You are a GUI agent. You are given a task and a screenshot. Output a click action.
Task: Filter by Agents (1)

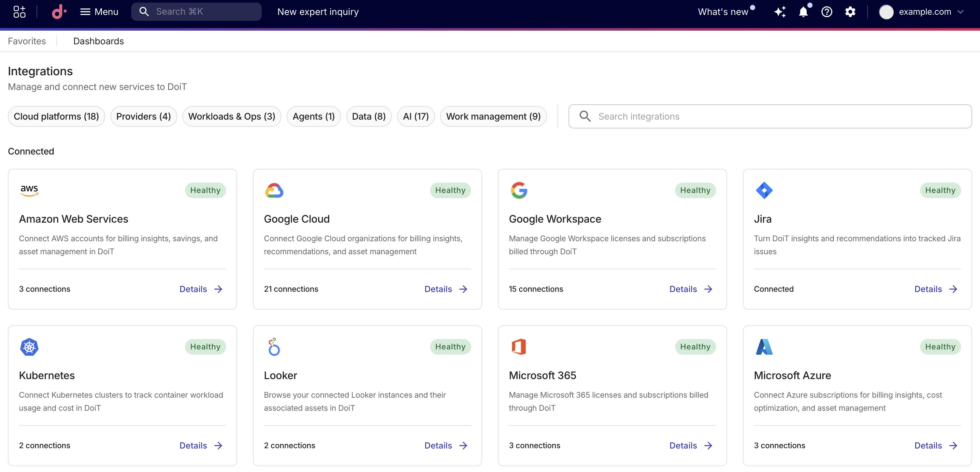pyautogui.click(x=313, y=116)
